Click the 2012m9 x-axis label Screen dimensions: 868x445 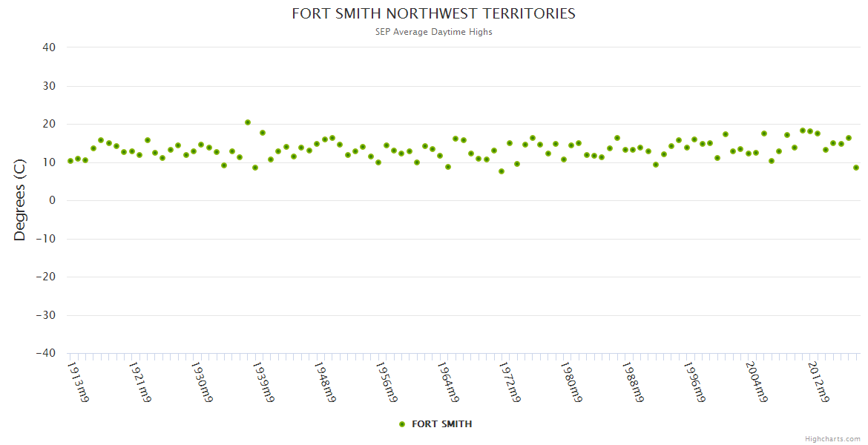[818, 382]
